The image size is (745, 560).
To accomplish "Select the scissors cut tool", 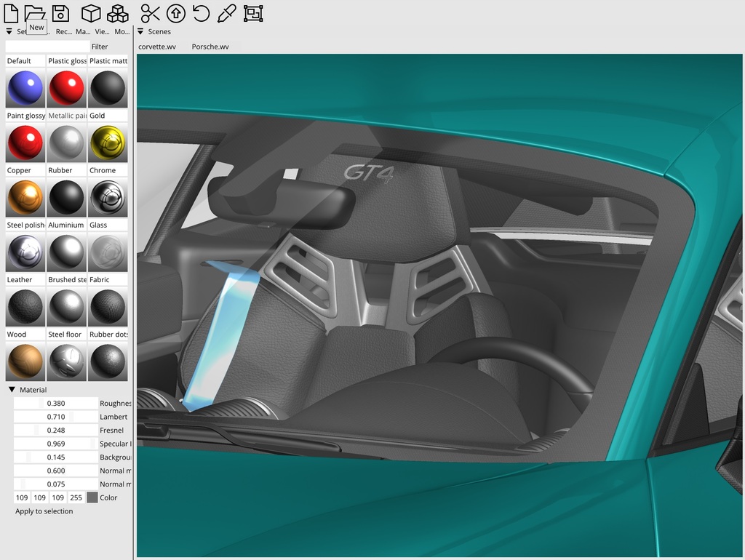I will coord(150,13).
